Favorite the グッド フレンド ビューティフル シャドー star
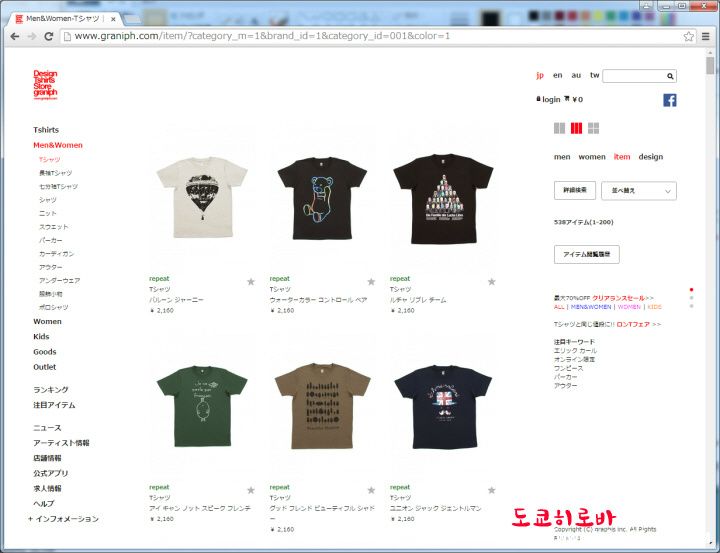720x553 pixels. [371, 490]
